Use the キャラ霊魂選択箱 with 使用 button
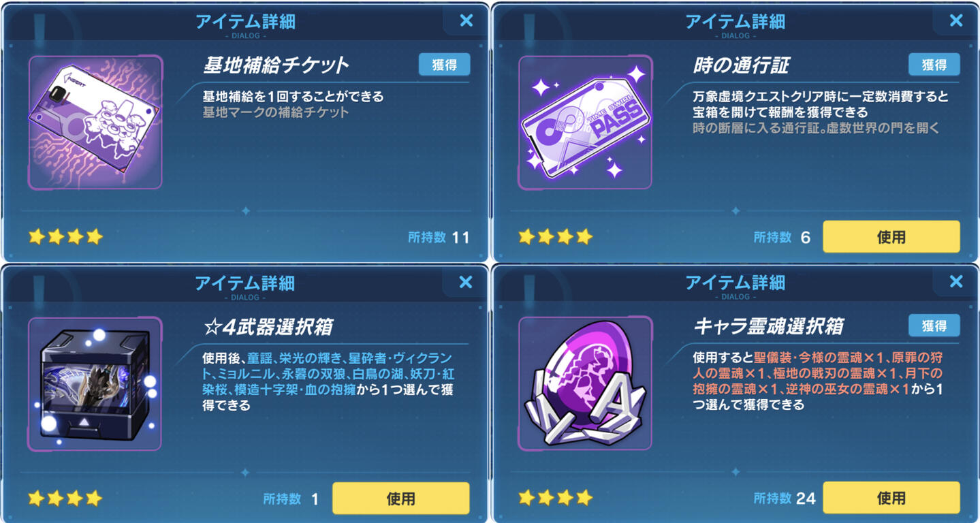 pyautogui.click(x=891, y=498)
